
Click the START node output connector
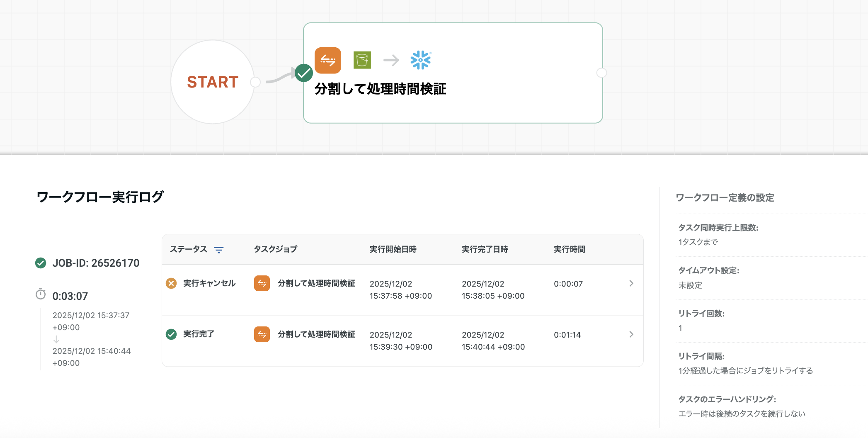256,82
